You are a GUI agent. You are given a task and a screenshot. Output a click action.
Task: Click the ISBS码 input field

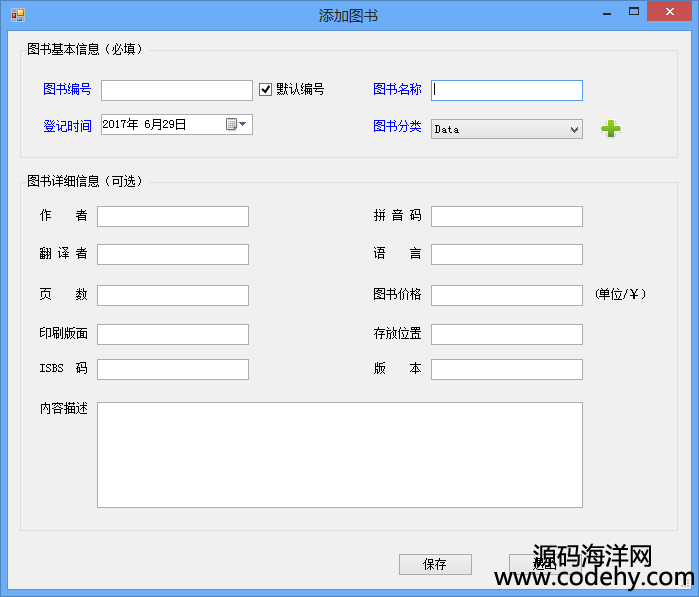(x=172, y=369)
